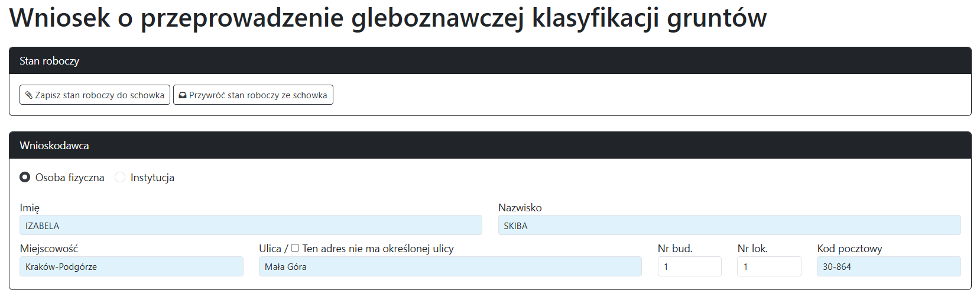Viewport: 980px width, 293px height.
Task: Focus the Nr bud. input box
Action: click(689, 266)
